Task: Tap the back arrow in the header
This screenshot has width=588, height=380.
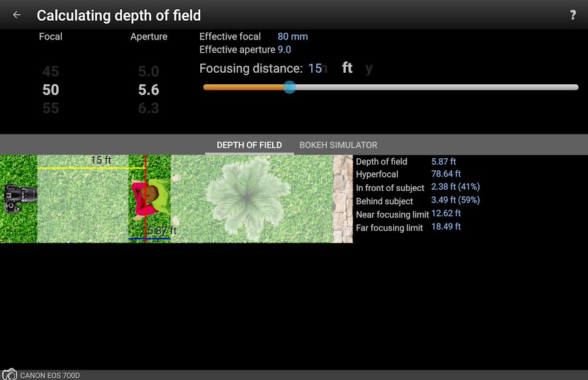Action: point(16,15)
